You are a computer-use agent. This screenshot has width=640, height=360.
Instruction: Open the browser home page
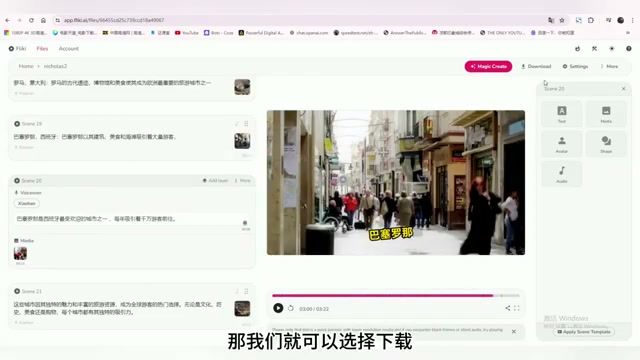point(43,20)
